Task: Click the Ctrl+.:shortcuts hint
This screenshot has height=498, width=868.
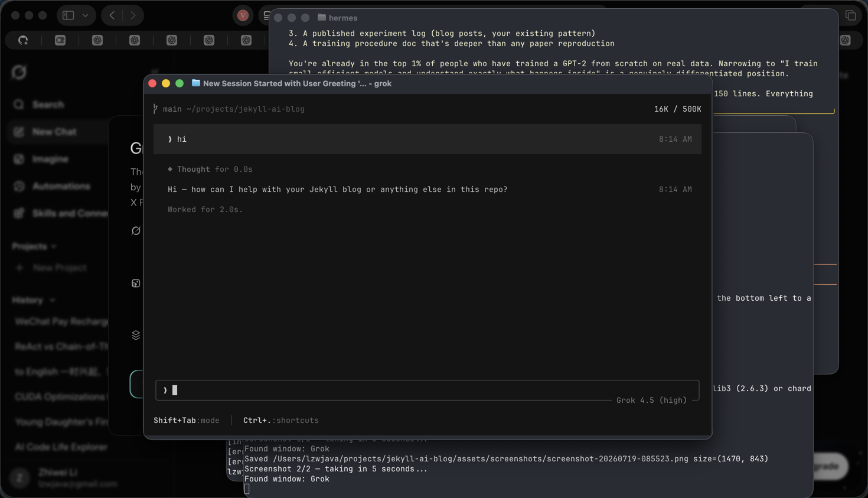Action: click(281, 421)
